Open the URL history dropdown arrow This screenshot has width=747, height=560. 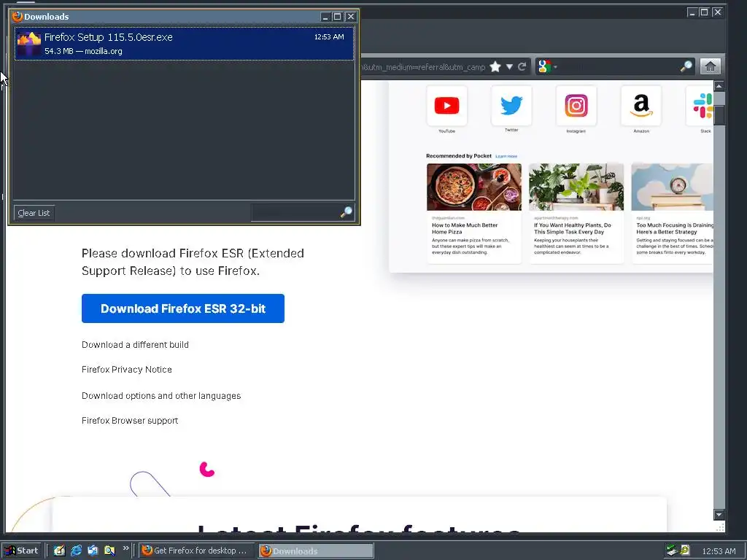(x=509, y=66)
